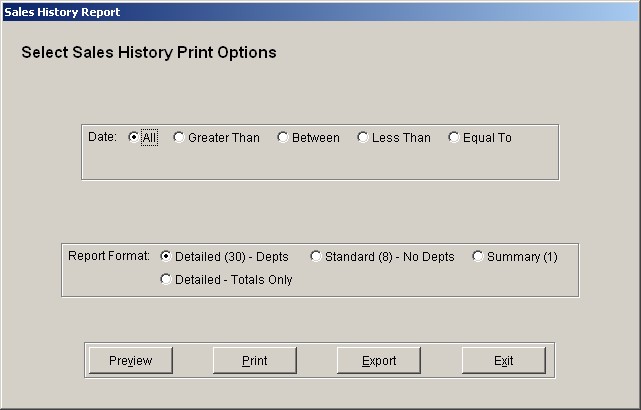Click empty space inside the Date group box

click(320, 164)
